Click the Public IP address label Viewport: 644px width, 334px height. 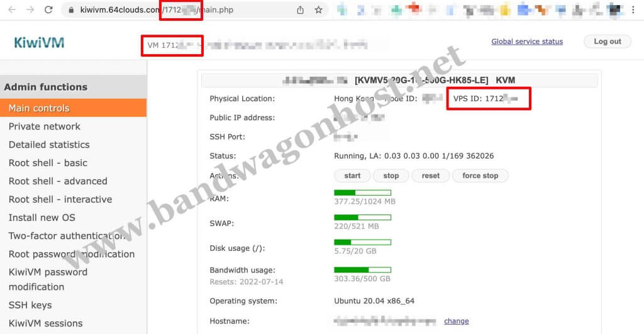point(242,118)
